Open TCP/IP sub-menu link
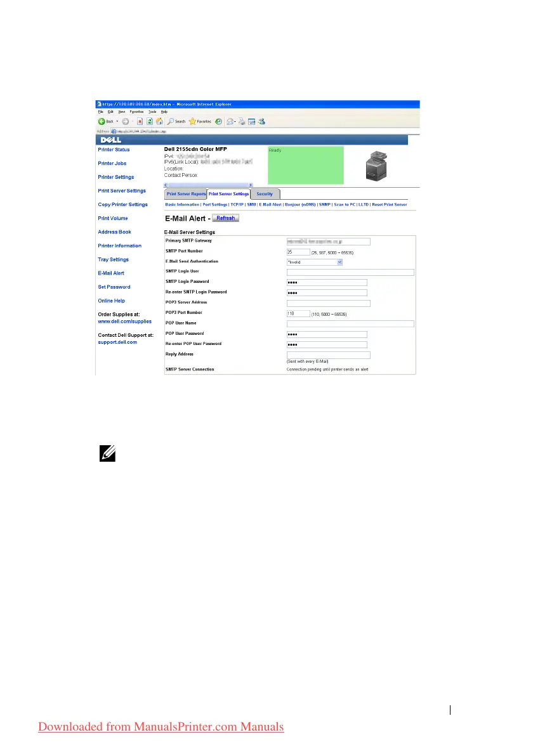The width and height of the screenshot is (533, 756). click(237, 204)
